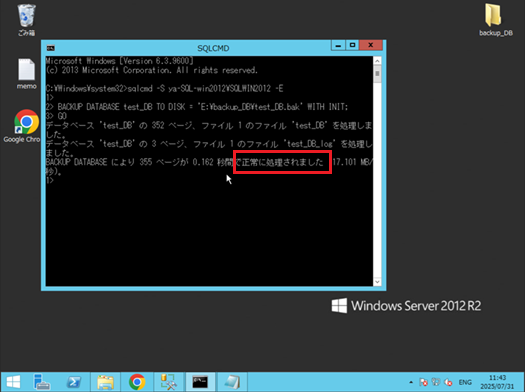Show hidden system tray icons
Viewport: 525px width, 392px height.
point(411,382)
